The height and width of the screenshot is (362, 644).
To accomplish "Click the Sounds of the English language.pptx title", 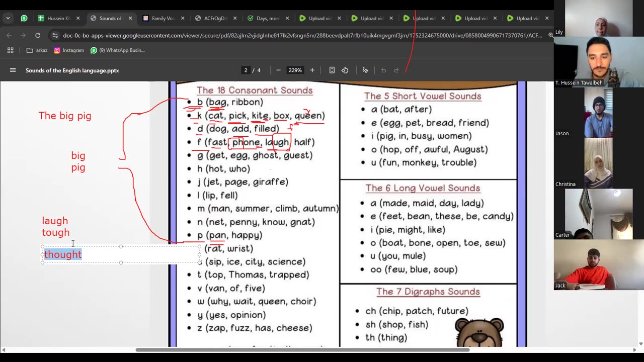I will click(72, 70).
